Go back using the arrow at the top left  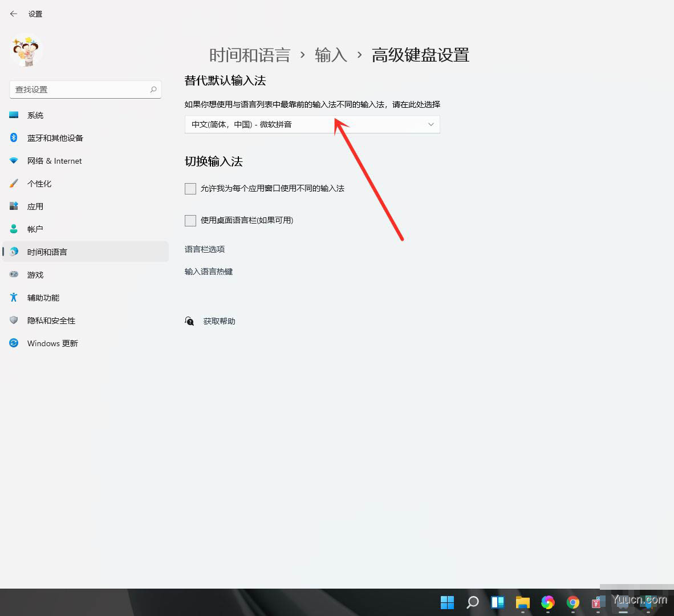click(14, 14)
